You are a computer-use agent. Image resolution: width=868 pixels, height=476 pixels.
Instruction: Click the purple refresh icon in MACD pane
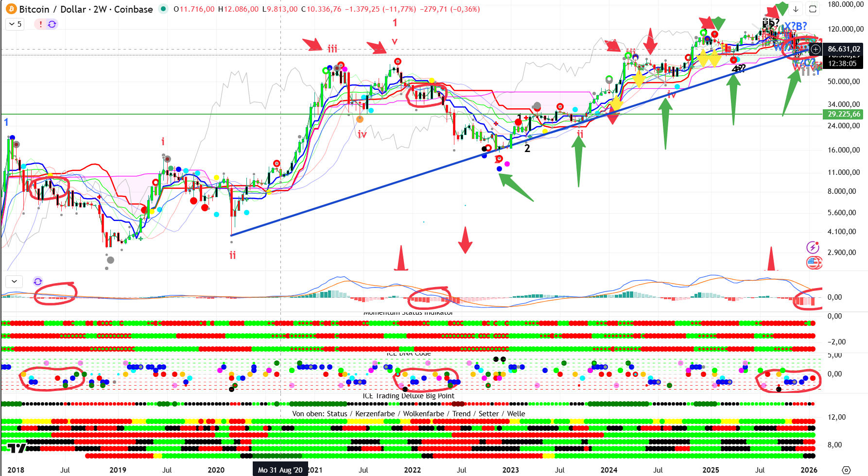[x=38, y=281]
